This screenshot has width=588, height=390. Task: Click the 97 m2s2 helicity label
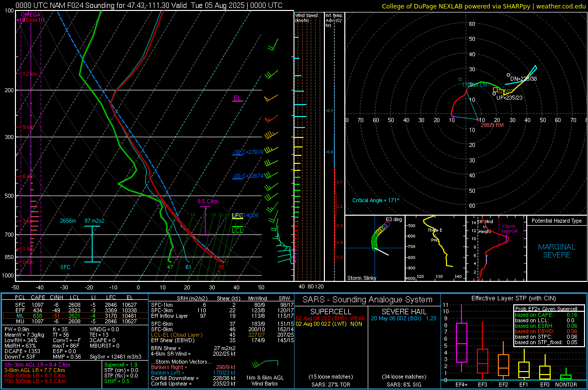click(94, 221)
